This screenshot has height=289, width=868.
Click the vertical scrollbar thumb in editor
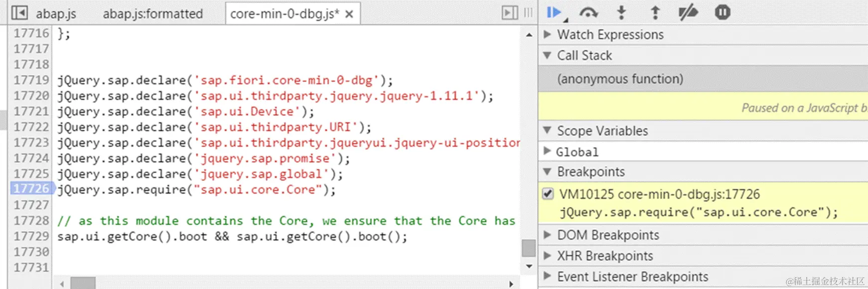pos(529,248)
